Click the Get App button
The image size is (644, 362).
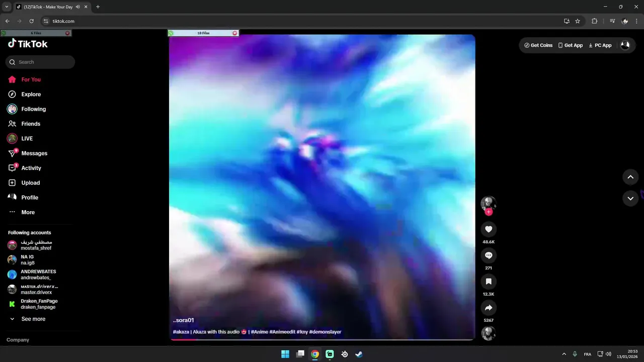tap(571, 45)
